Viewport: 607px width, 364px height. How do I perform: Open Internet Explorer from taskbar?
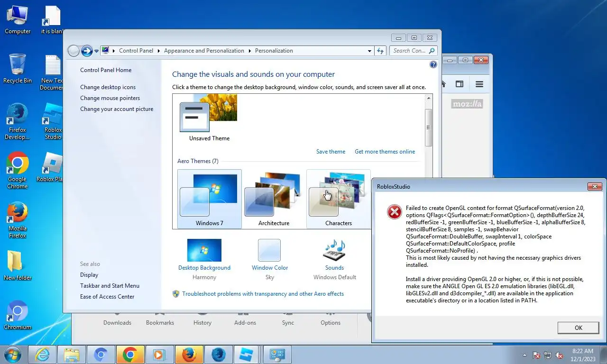tap(42, 355)
